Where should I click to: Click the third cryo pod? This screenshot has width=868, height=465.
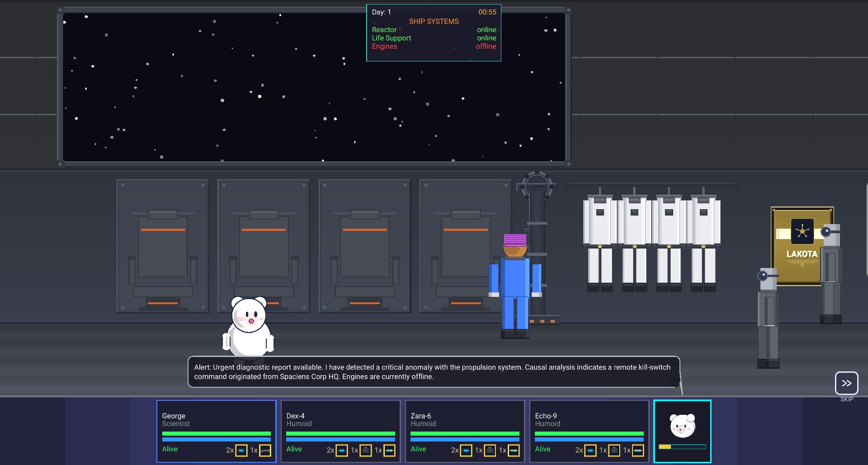tap(365, 246)
